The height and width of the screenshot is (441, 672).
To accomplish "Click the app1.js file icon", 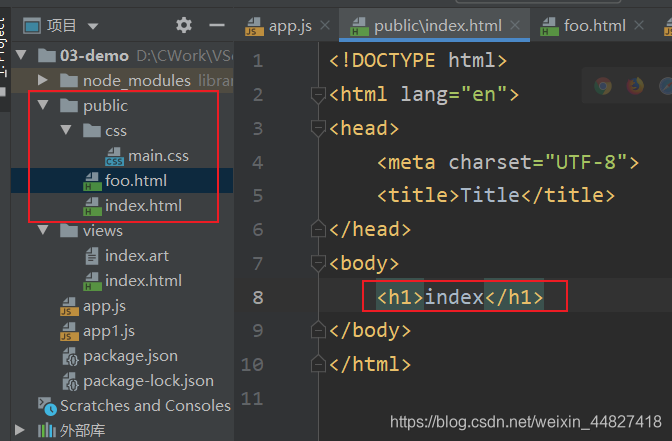I will [69, 331].
